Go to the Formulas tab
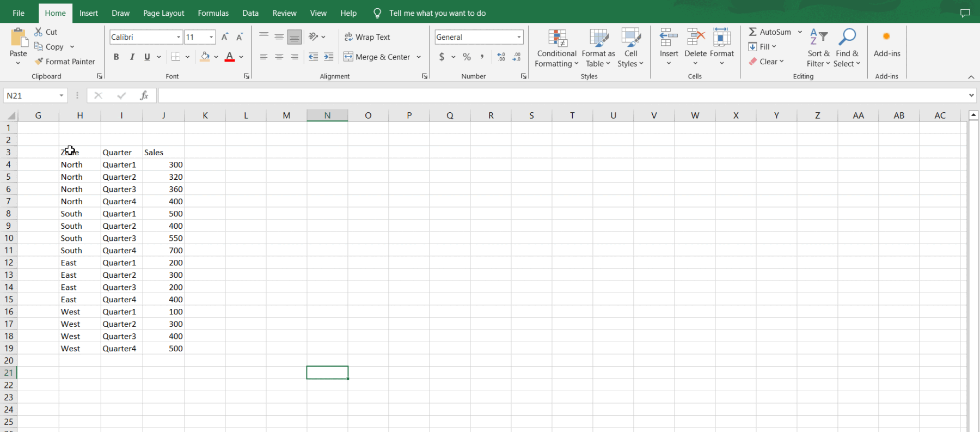This screenshot has height=432, width=980. pos(213,13)
